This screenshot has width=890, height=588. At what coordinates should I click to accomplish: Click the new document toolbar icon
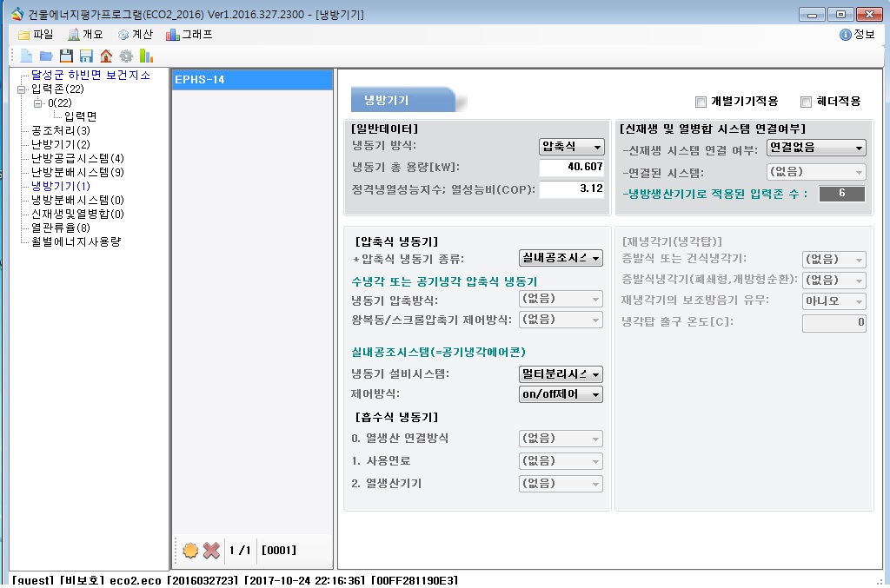pyautogui.click(x=26, y=56)
